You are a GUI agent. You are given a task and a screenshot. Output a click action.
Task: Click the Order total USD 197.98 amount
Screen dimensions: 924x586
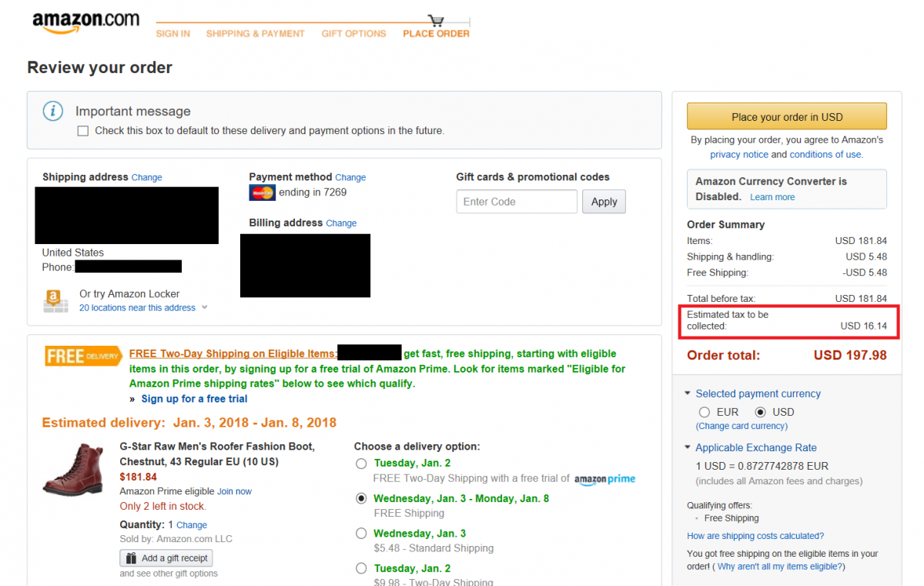coord(850,356)
